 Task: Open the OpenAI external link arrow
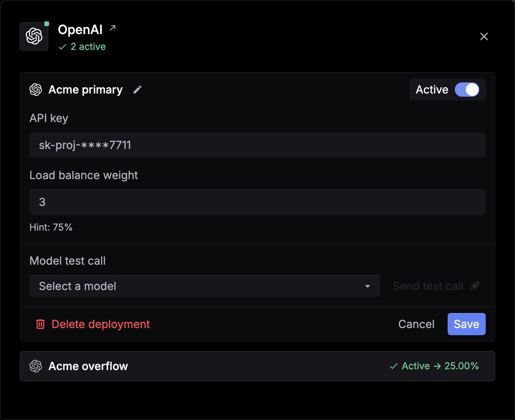113,28
